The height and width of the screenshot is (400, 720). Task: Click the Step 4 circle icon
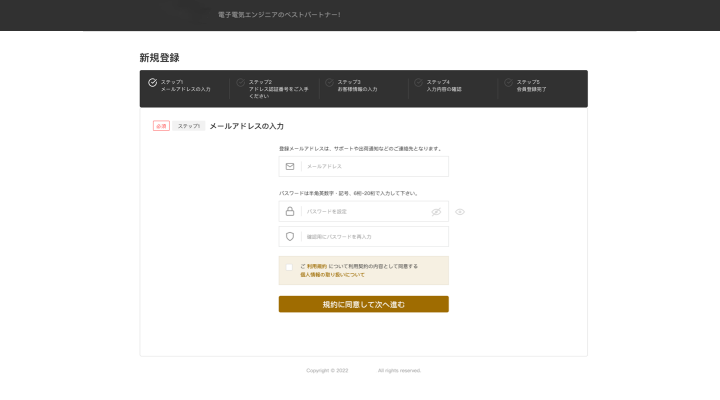[x=418, y=83]
